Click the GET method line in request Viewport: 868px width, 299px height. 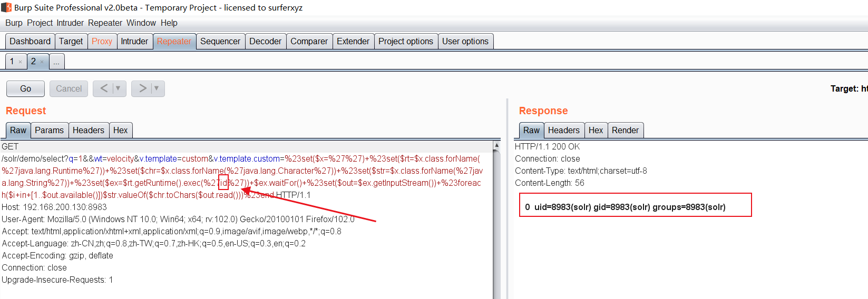tap(10, 147)
